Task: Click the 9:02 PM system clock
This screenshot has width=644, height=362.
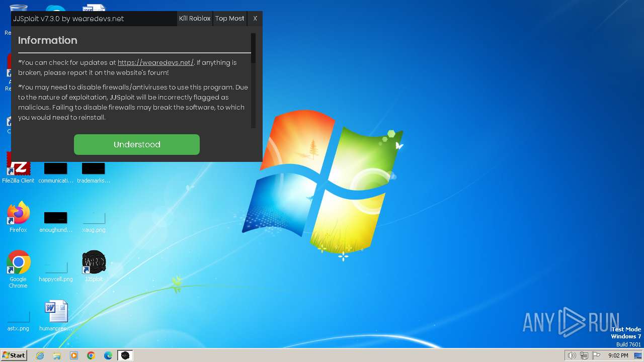Action: coord(618,355)
